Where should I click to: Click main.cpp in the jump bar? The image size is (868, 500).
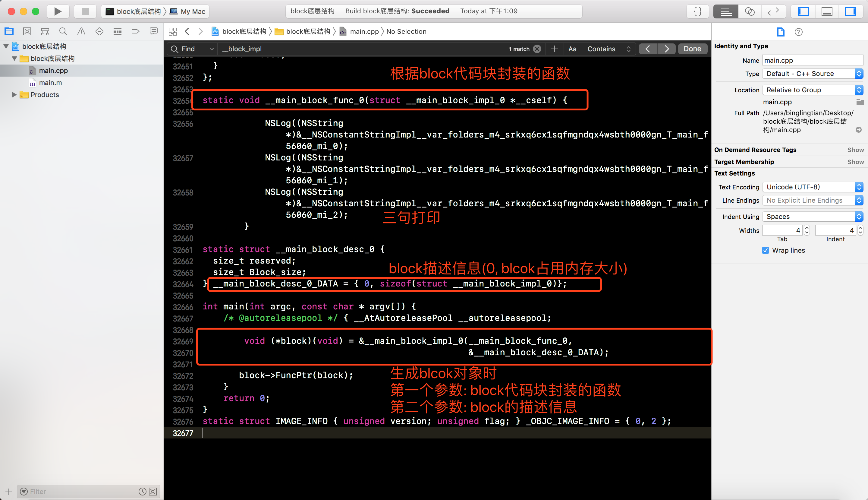click(x=364, y=32)
